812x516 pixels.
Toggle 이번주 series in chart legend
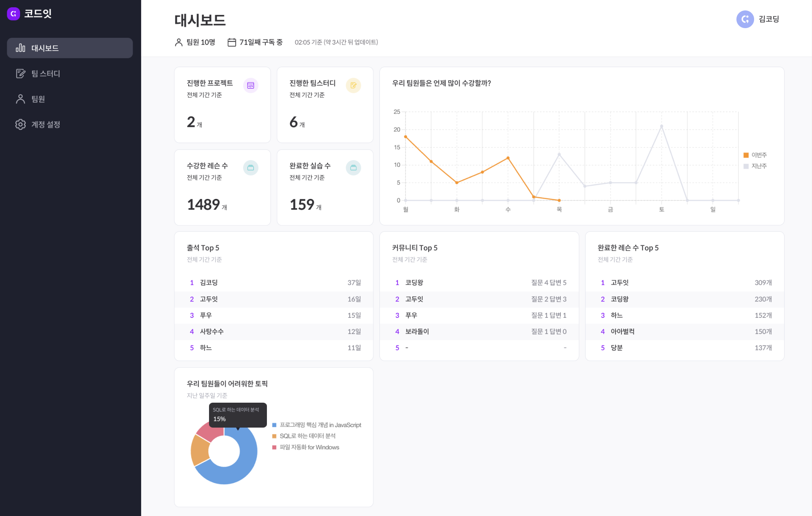coord(755,155)
